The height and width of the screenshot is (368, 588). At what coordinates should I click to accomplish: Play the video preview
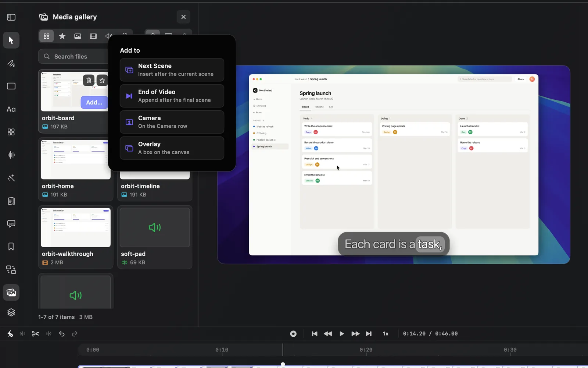tap(342, 334)
